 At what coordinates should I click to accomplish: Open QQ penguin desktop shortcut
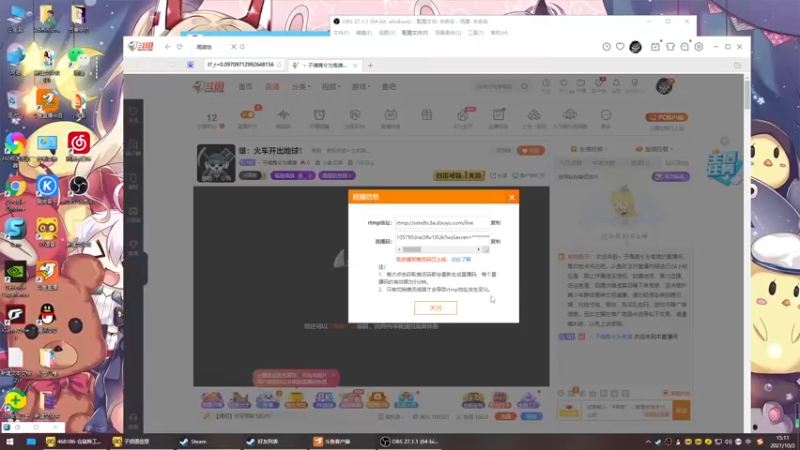tap(47, 318)
